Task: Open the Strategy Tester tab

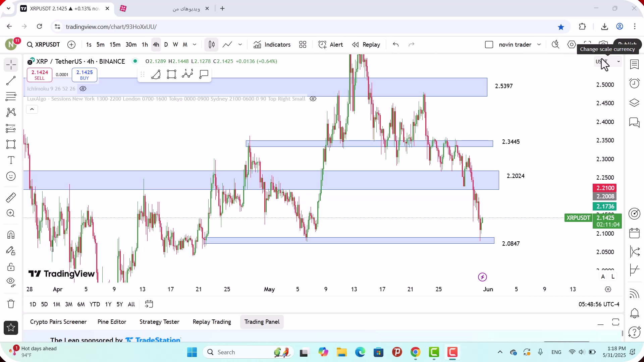Action: click(x=159, y=322)
